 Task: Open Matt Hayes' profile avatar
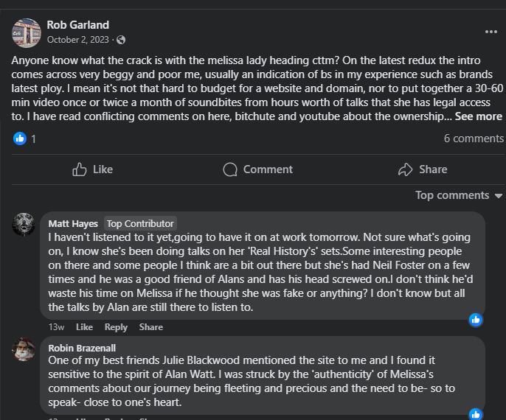click(x=24, y=224)
